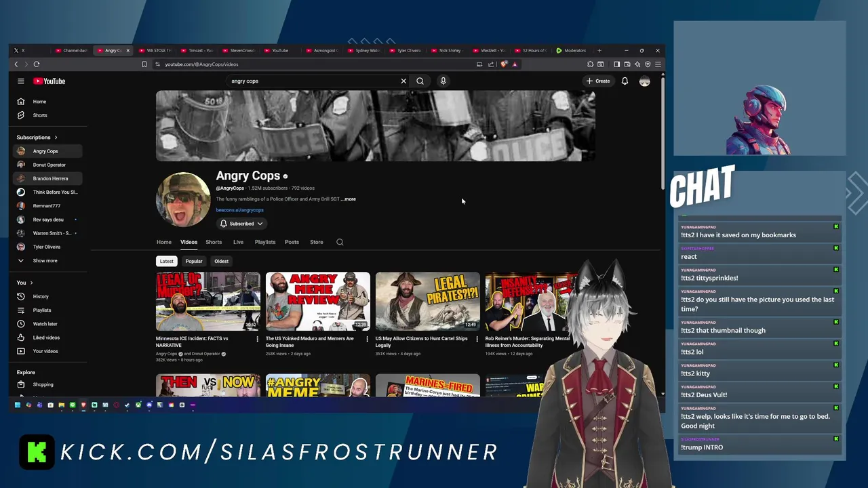Select Think Before You Sl... subscription
The height and width of the screenshot is (488, 868).
tap(47, 192)
